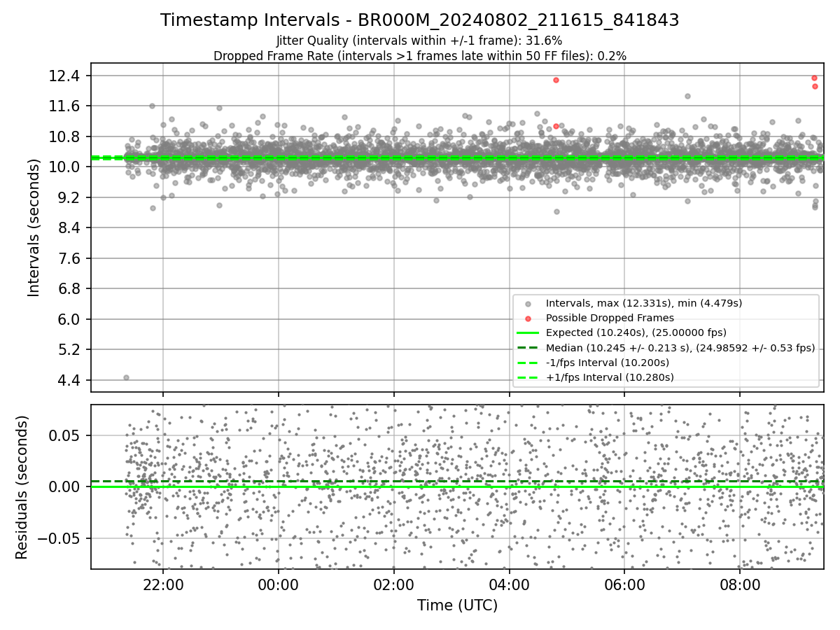
Task: Click the "Intervals (seconds)" y-axis label
Action: pos(34,227)
